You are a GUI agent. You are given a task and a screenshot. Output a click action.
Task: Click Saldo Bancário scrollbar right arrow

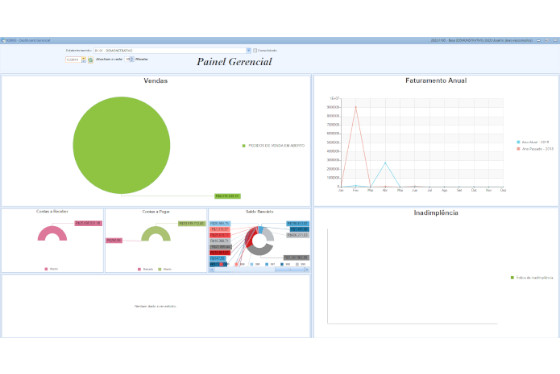(307, 270)
